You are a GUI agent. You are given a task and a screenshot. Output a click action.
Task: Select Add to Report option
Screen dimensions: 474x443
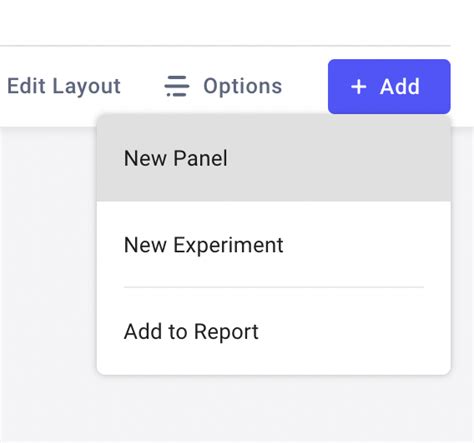pyautogui.click(x=273, y=332)
